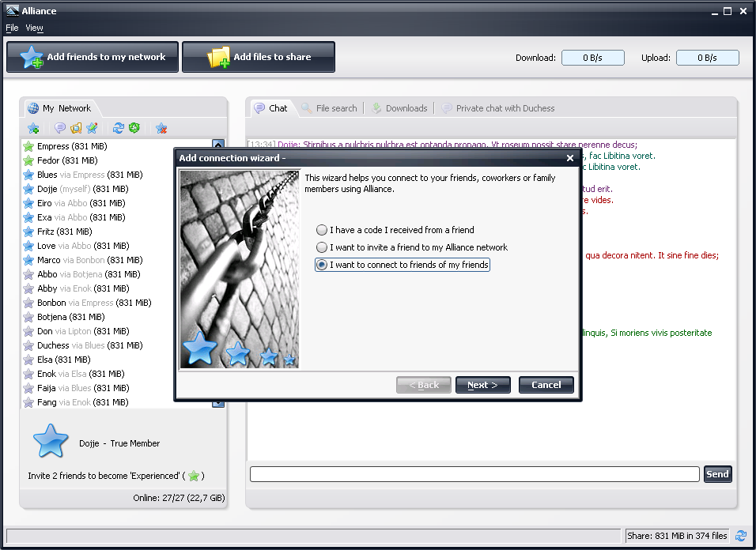Select 'Fang via Enok' in the friend list
Image resolution: width=756 pixels, height=550 pixels.
pyautogui.click(x=82, y=402)
